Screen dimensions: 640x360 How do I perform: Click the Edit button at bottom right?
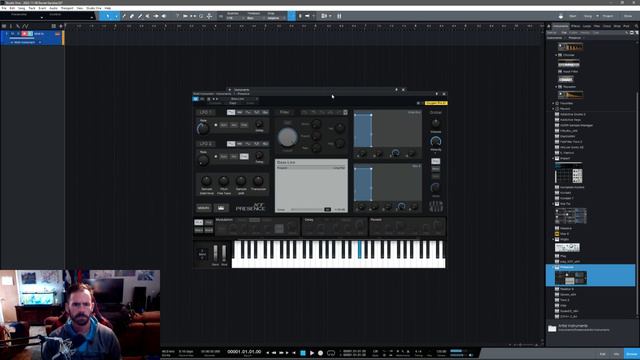[602, 354]
